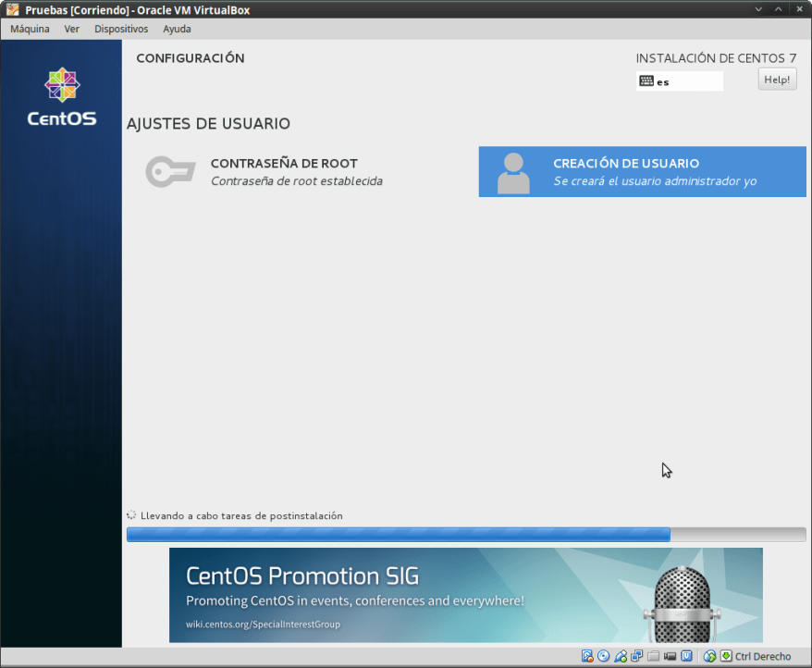
Task: Open the window menu chevron at top right
Action: tap(758, 9)
